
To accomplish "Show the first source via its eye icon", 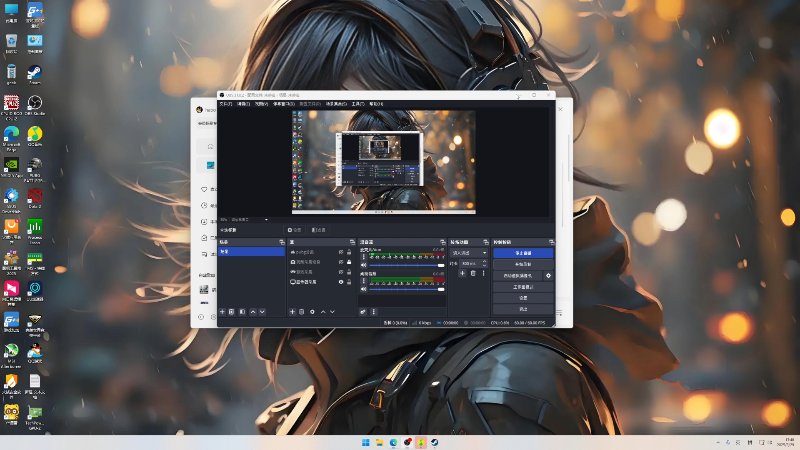I will [341, 252].
